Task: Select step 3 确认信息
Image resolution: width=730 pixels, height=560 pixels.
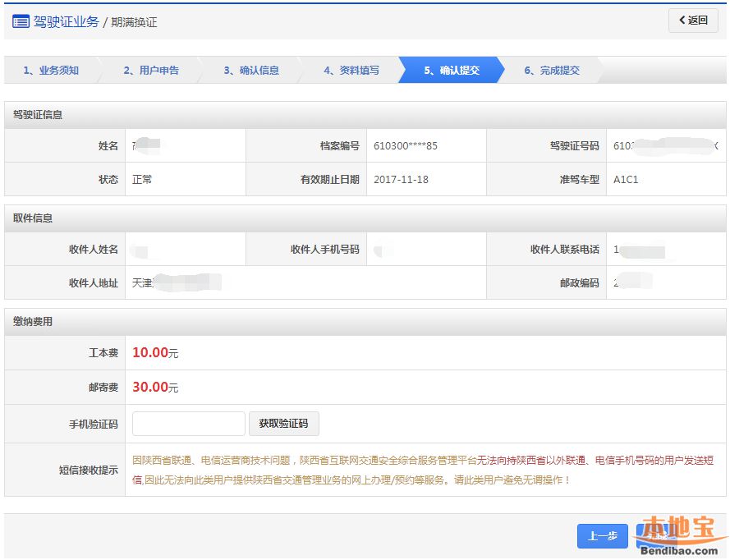Action: pos(251,71)
